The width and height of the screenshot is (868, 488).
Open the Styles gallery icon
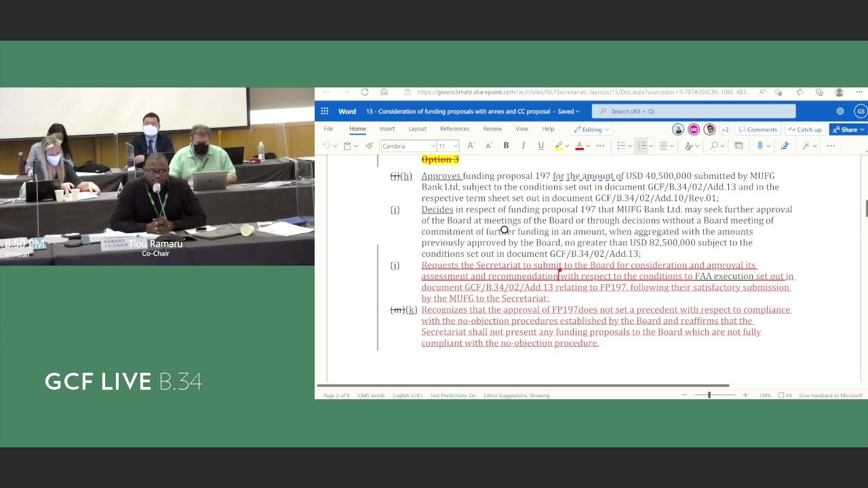[689, 146]
